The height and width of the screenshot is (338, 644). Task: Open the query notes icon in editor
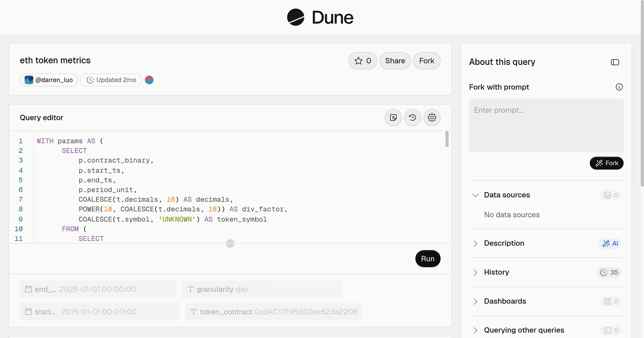click(x=393, y=117)
